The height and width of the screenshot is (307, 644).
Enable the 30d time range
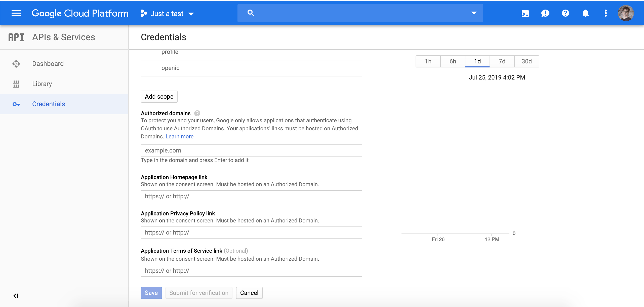527,61
